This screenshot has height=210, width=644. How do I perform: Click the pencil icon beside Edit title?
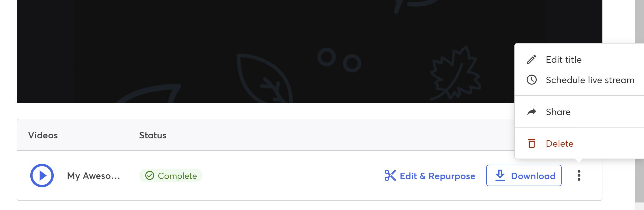coord(532,60)
